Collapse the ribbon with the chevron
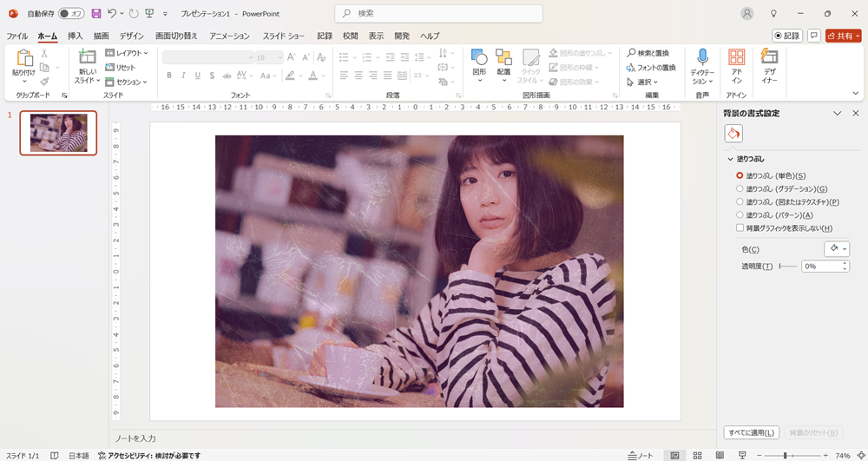 tap(856, 94)
